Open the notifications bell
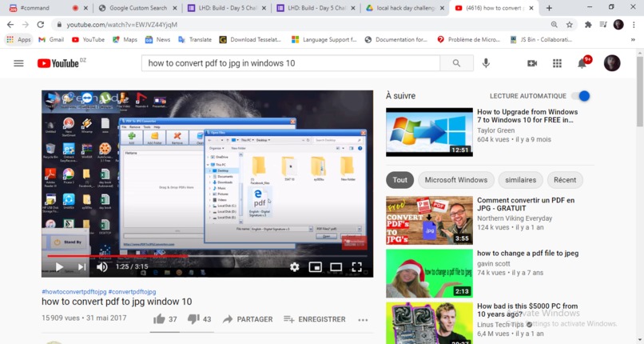This screenshot has height=344, width=644. (582, 63)
